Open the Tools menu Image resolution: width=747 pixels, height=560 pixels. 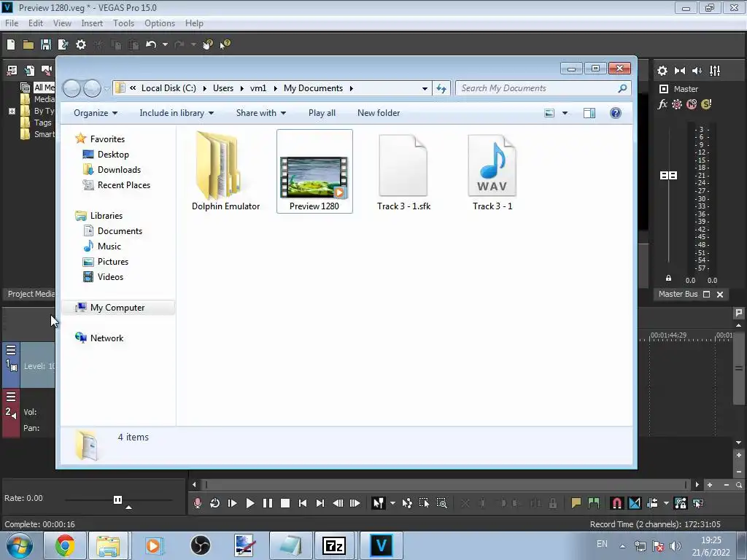(x=123, y=23)
